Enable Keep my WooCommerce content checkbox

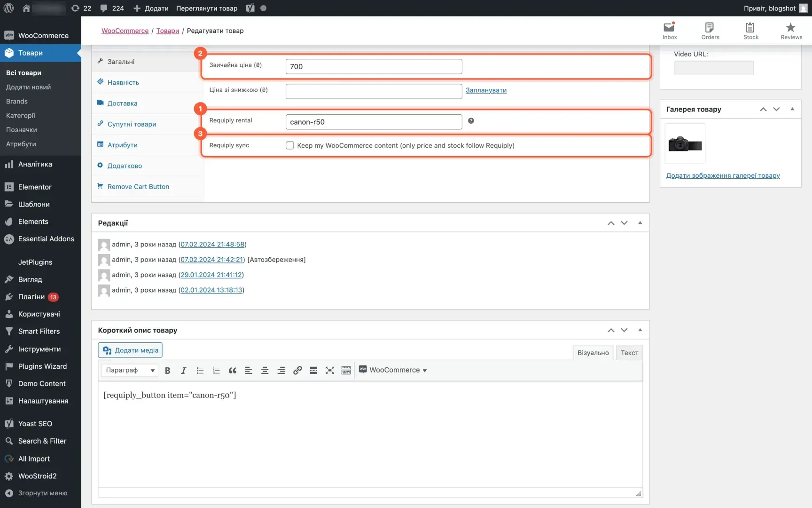coord(290,145)
